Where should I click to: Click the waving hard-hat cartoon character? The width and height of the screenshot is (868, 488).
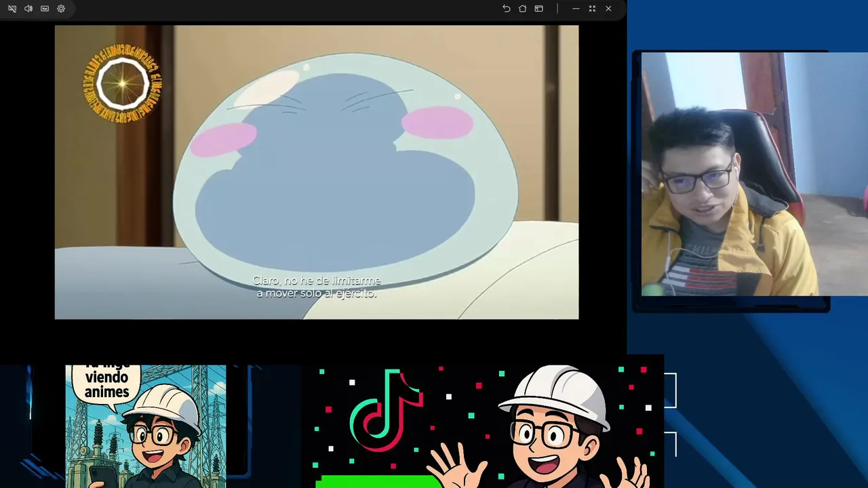point(540,427)
